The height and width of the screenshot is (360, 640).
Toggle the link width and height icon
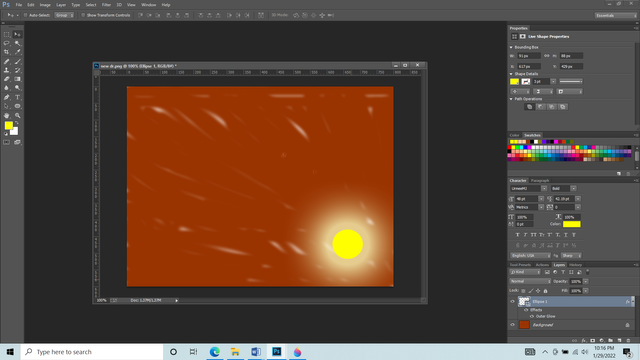coord(547,56)
